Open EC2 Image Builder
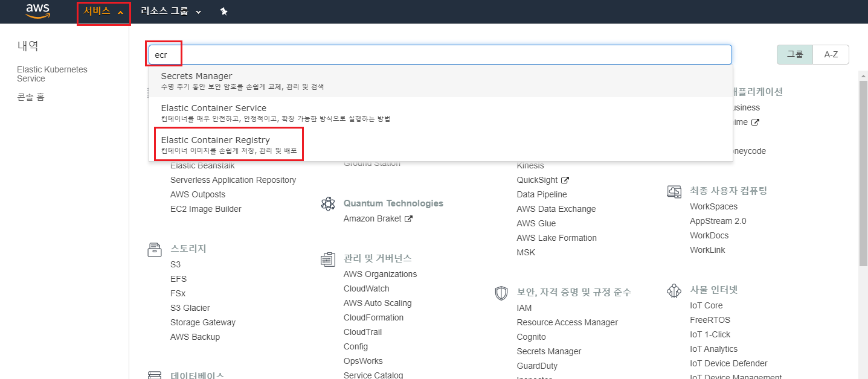This screenshot has height=379, width=868. (x=205, y=209)
